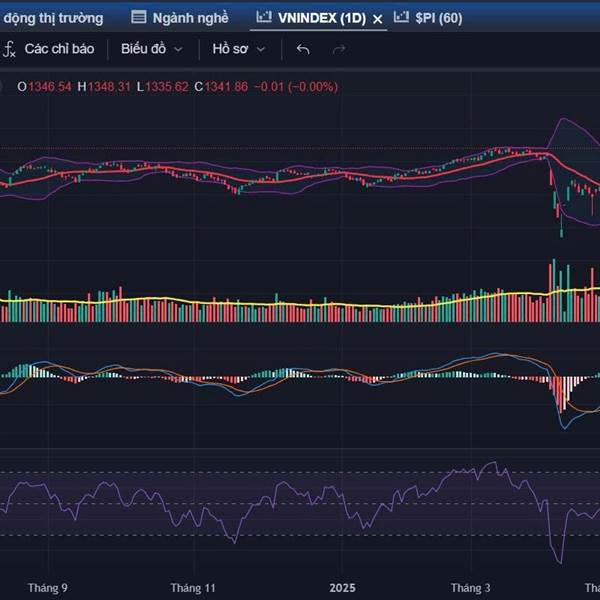The image size is (600, 600).
Task: Click the fx indicators icon
Action: [x=8, y=49]
